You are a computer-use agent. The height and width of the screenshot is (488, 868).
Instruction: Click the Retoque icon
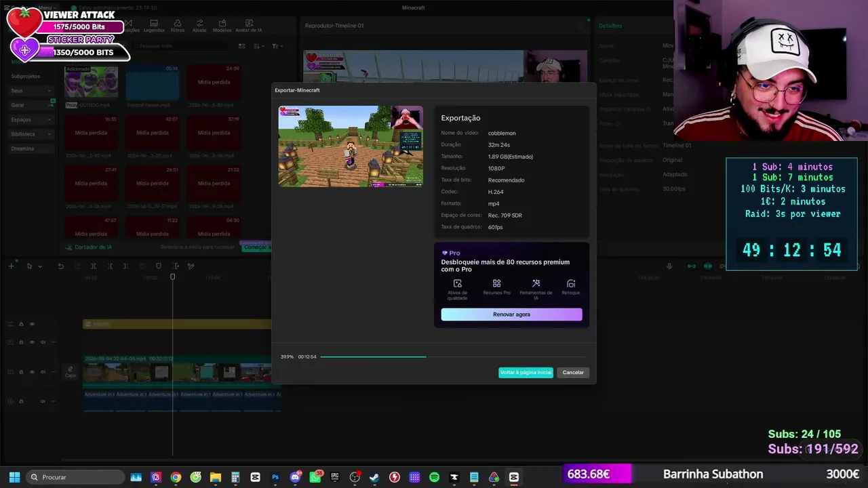click(571, 283)
